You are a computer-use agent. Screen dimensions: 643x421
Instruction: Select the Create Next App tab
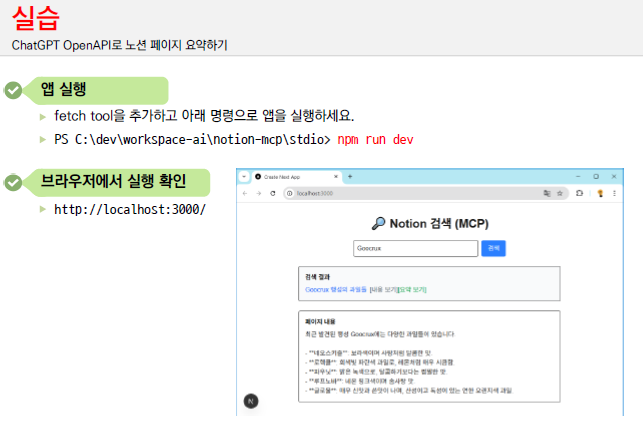(x=297, y=177)
